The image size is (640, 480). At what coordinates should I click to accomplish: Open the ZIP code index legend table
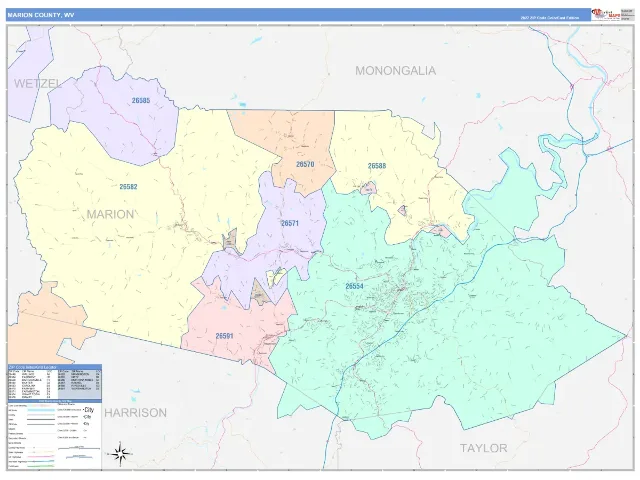pos(55,383)
